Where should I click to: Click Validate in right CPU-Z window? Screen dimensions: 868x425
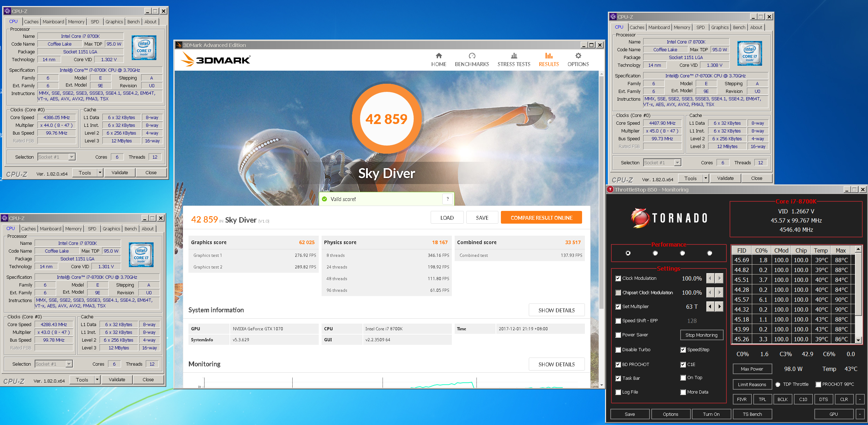click(725, 178)
